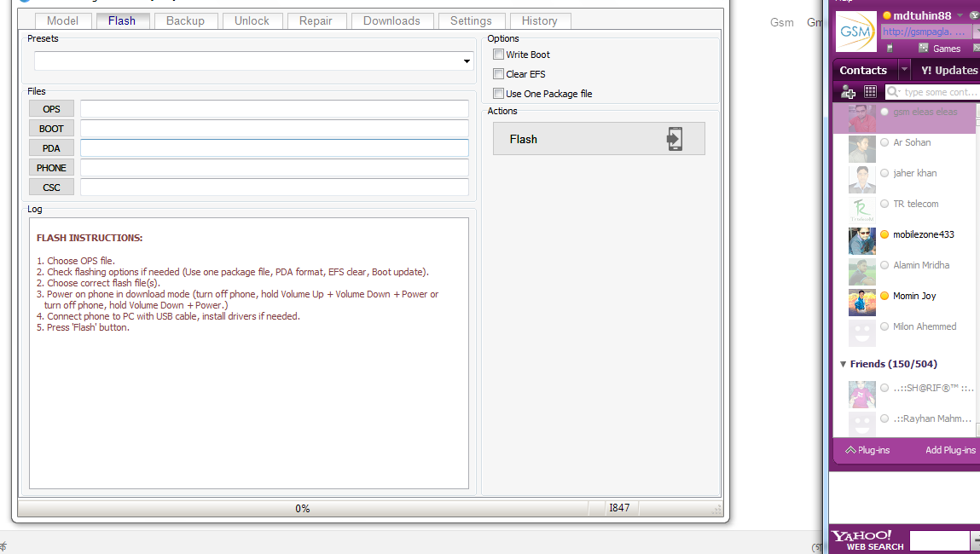Click status indicator next to jaher khan
The height and width of the screenshot is (554, 980).
(x=884, y=173)
